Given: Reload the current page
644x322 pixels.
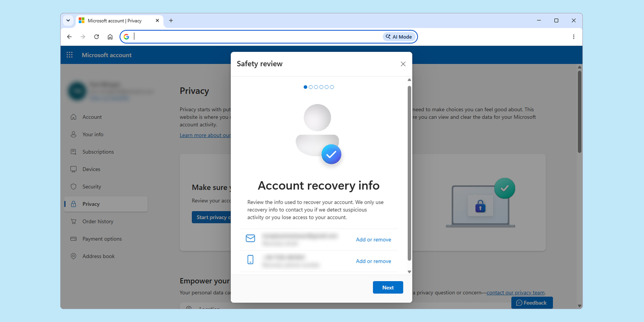Looking at the screenshot, I should point(96,37).
